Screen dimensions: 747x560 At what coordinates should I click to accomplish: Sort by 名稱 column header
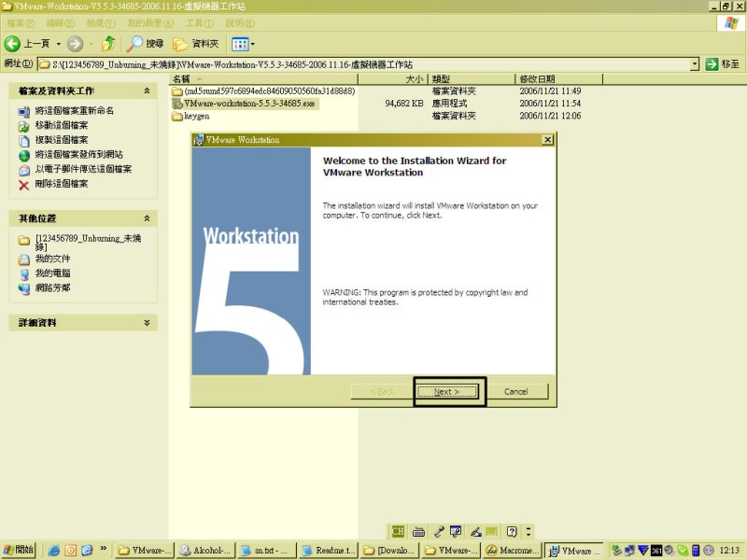click(x=263, y=79)
